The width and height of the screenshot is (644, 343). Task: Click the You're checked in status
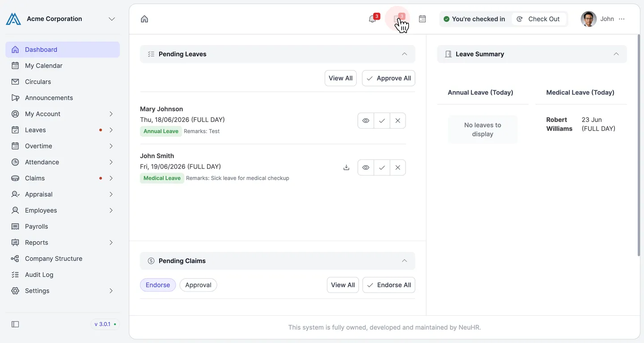click(x=474, y=19)
